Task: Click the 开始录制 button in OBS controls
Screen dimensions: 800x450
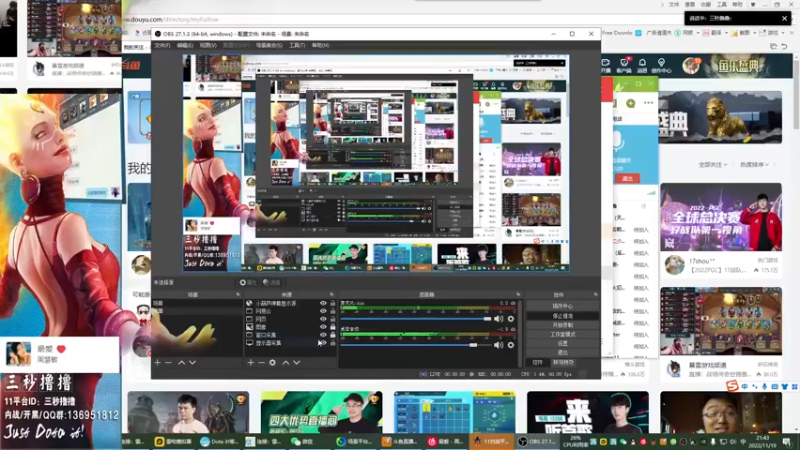Action: (x=562, y=325)
